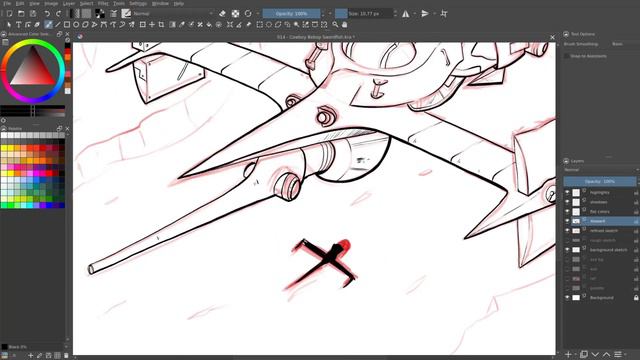
Task: Select the Rectangular Selection tool
Action: click(x=259, y=24)
